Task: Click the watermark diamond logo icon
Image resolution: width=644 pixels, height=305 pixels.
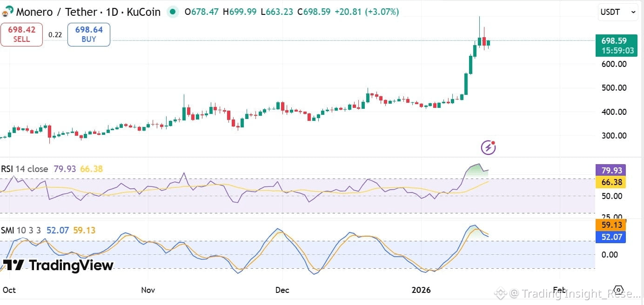Action: (500, 294)
